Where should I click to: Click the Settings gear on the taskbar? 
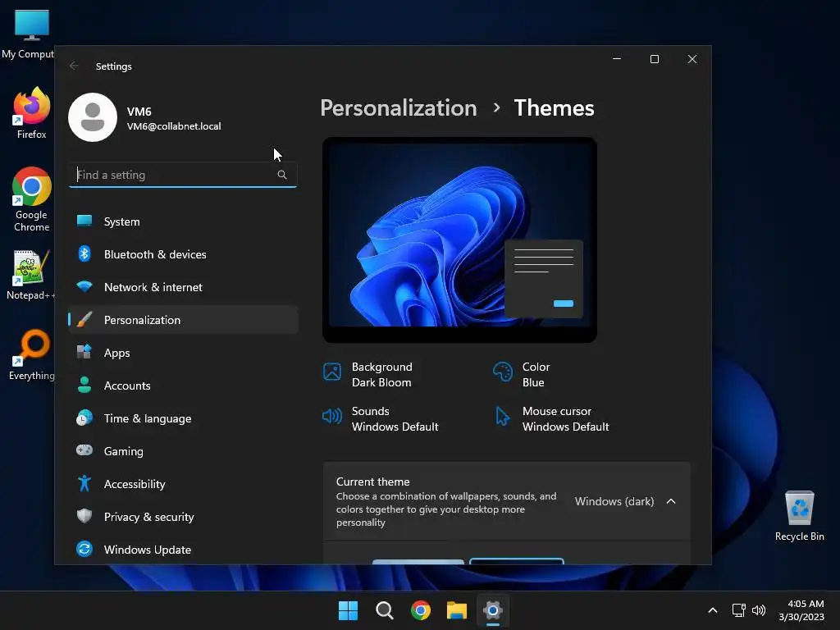[x=493, y=610]
